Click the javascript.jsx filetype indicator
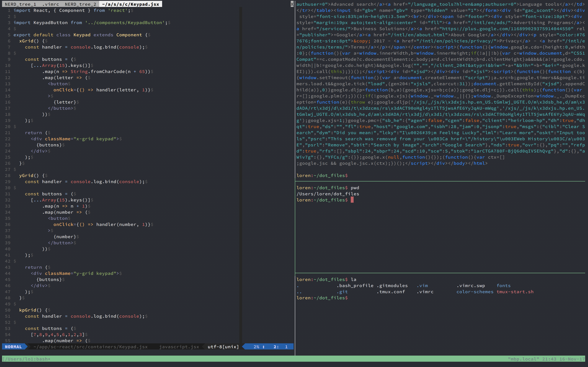Image resolution: width=588 pixels, height=367 pixels. click(179, 347)
